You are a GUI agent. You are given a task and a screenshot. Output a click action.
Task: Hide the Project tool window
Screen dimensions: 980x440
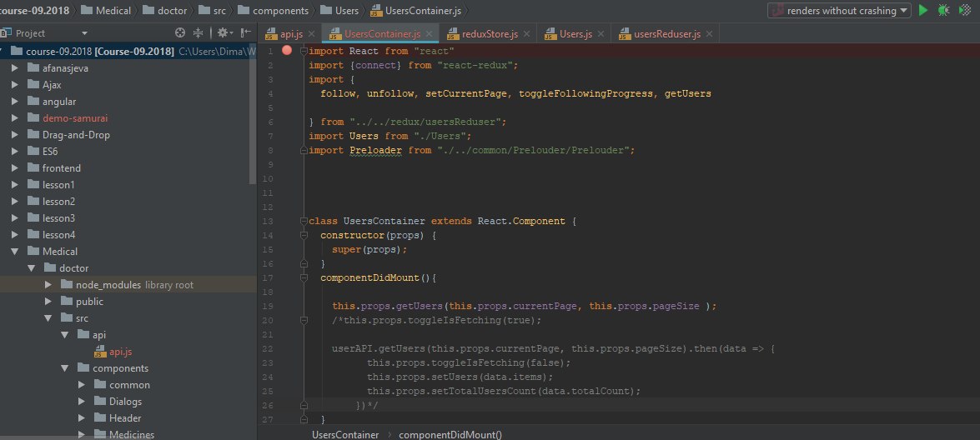(246, 33)
